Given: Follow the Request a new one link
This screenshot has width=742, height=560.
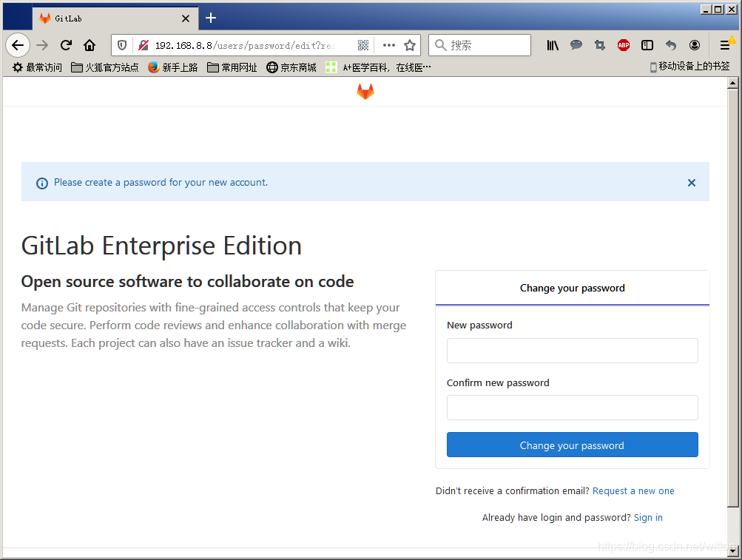Looking at the screenshot, I should [x=633, y=491].
